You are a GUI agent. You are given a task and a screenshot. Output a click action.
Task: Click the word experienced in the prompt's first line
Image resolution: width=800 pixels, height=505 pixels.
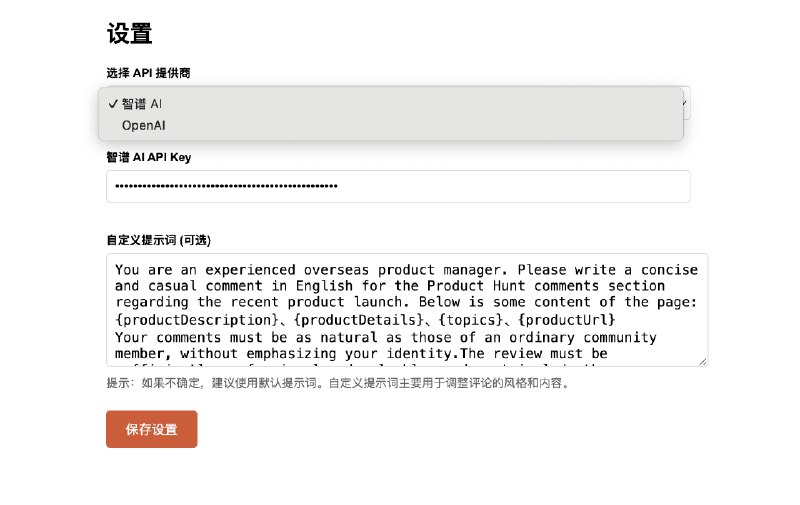[x=250, y=270]
